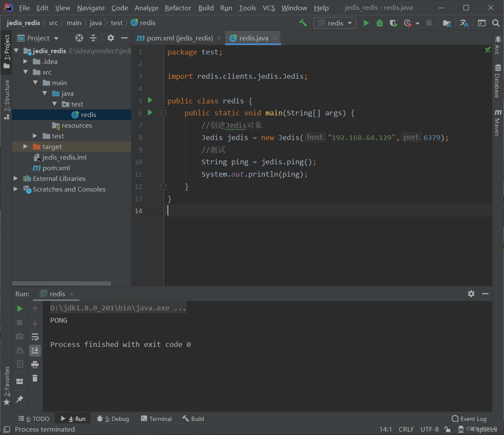The image size is (504, 435).
Task: Hide the Project tool window
Action: (124, 38)
